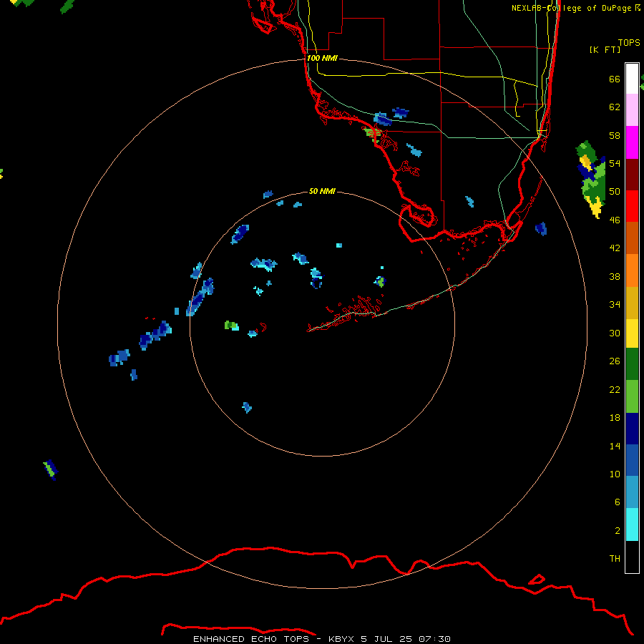Pick the magenta legend color block
Viewport: 644px width, 644px height.
632,142
